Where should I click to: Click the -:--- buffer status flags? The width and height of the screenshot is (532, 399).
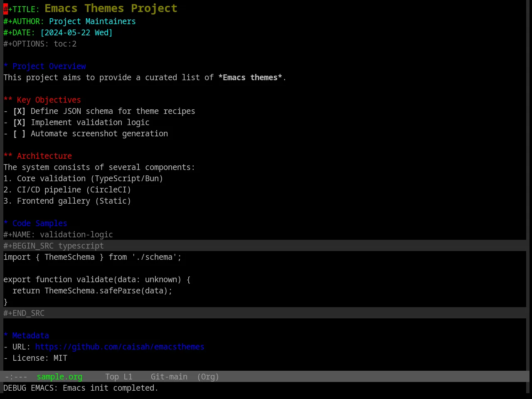click(16, 377)
